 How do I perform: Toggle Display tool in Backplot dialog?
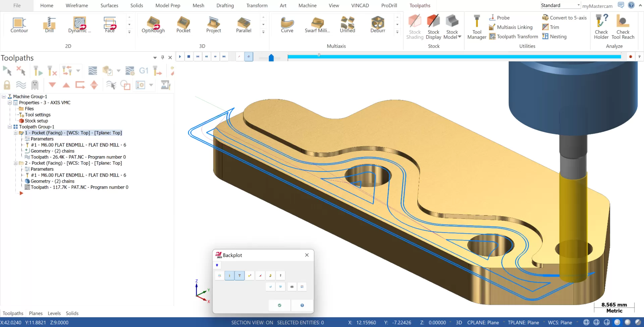pyautogui.click(x=229, y=276)
